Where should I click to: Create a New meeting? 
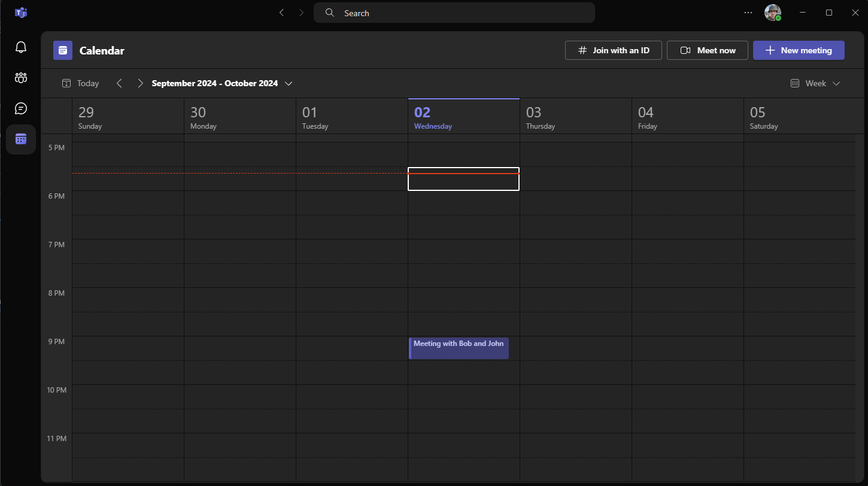click(x=799, y=51)
